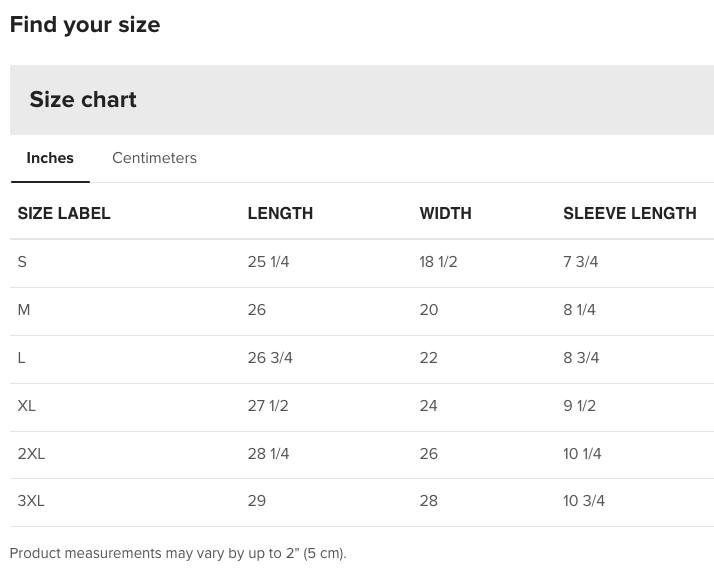The height and width of the screenshot is (583, 714).
Task: Click the WIDTH column header
Action: 445,213
